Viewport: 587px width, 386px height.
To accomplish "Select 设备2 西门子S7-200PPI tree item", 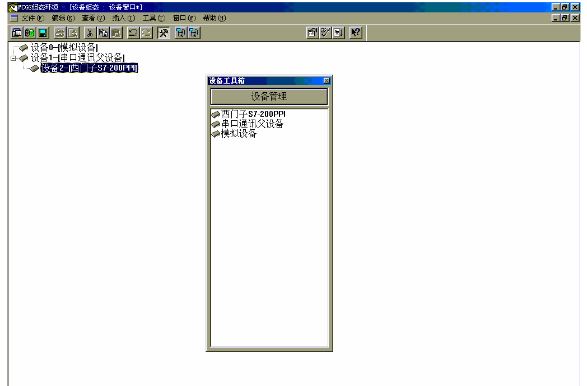I will click(89, 68).
